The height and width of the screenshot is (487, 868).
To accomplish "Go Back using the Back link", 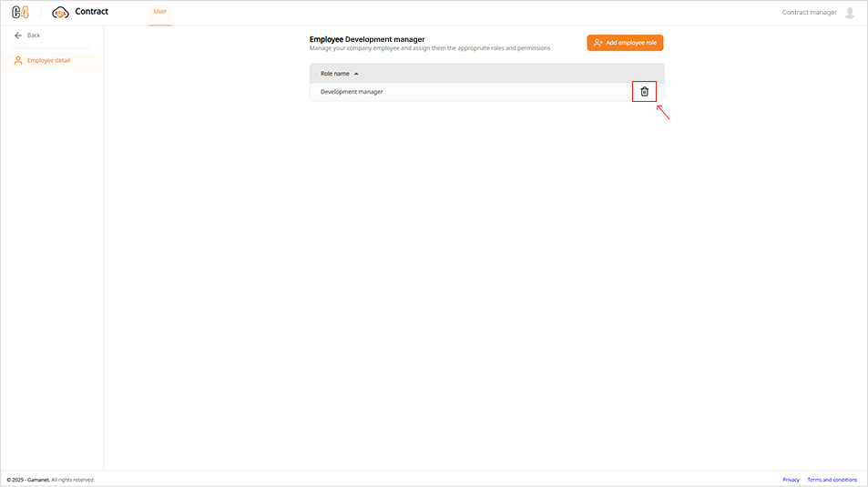I will [34, 36].
